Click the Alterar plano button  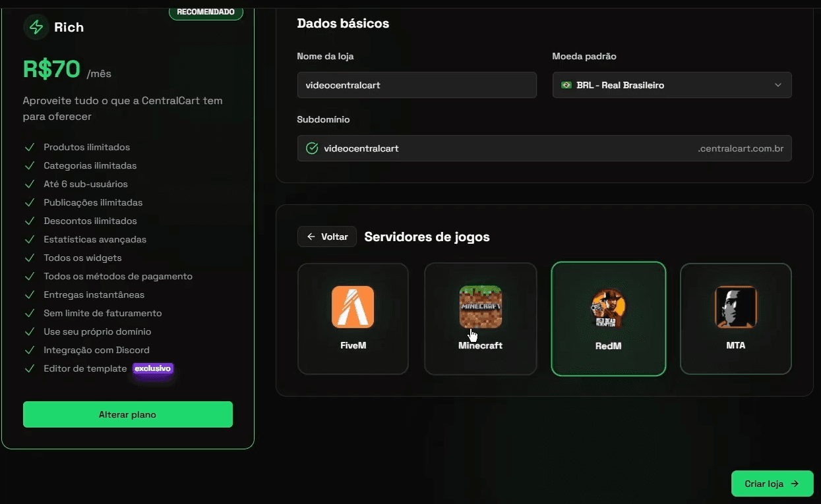coord(128,414)
